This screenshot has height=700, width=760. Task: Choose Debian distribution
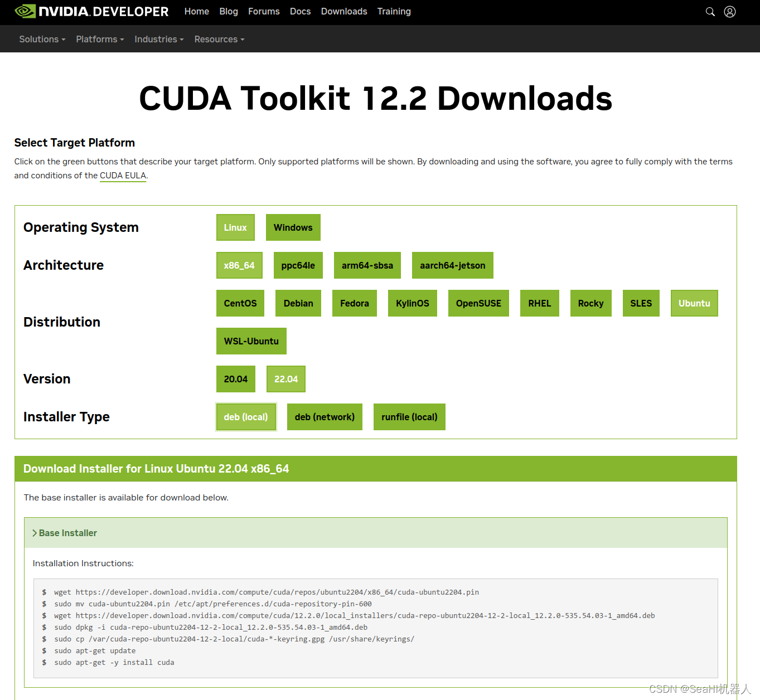tap(298, 303)
